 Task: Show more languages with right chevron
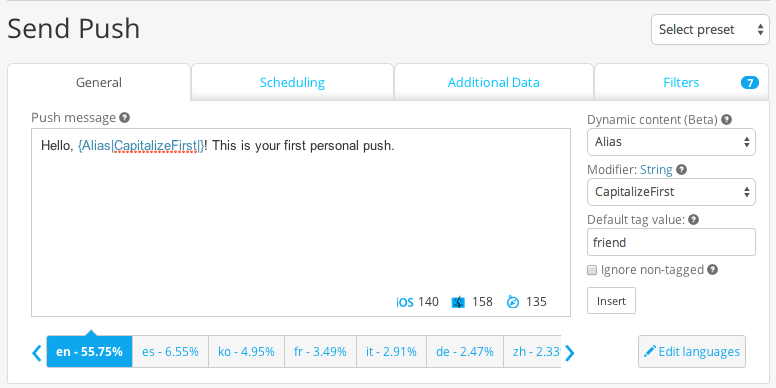point(570,353)
